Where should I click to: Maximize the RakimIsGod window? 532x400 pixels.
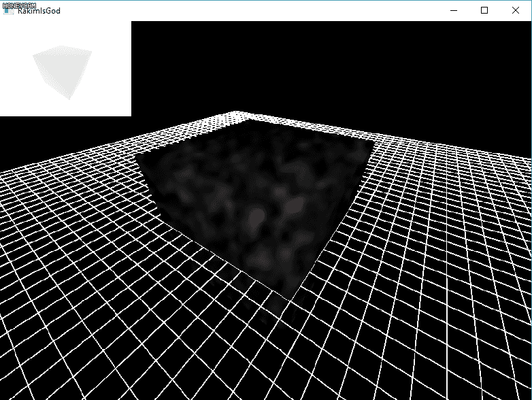click(484, 10)
